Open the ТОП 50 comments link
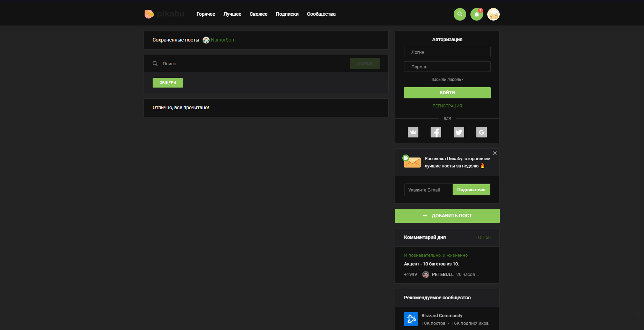The height and width of the screenshot is (330, 644). [483, 238]
